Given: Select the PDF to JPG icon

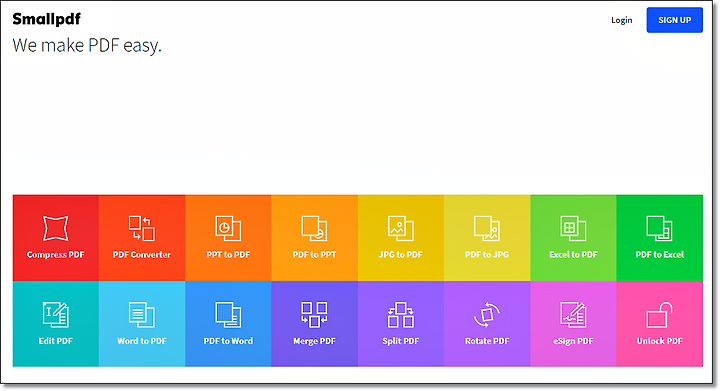Looking at the screenshot, I should click(487, 228).
